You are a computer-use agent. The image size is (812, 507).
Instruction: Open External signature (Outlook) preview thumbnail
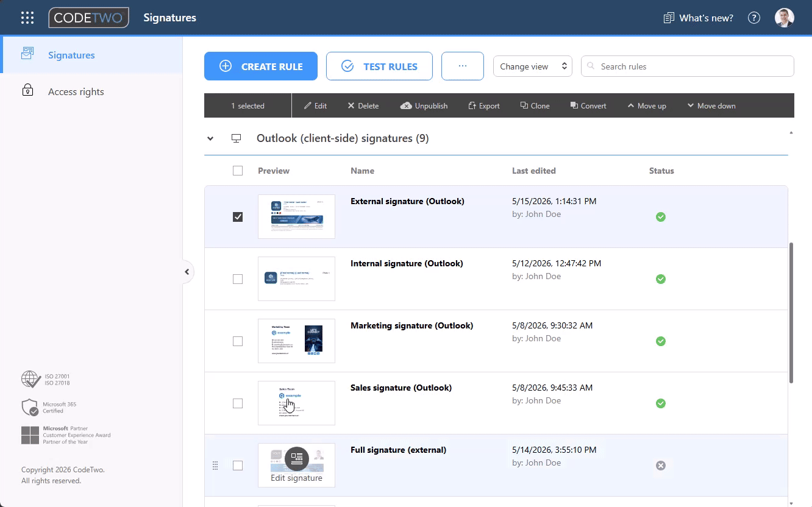pos(296,216)
